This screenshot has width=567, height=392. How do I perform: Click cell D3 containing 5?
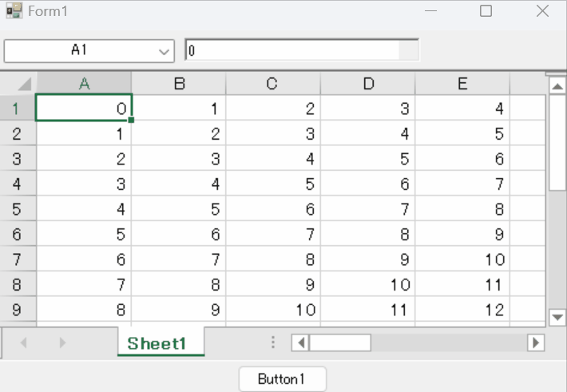click(x=368, y=158)
